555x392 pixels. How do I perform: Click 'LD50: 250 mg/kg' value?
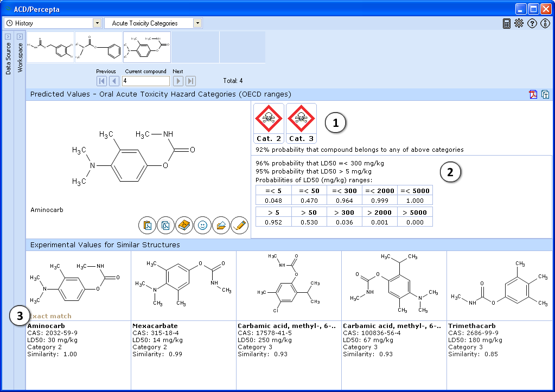tap(265, 340)
